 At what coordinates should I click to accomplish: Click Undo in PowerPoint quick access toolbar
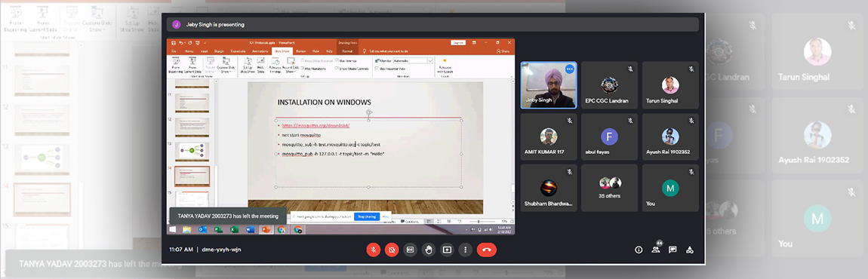181,43
